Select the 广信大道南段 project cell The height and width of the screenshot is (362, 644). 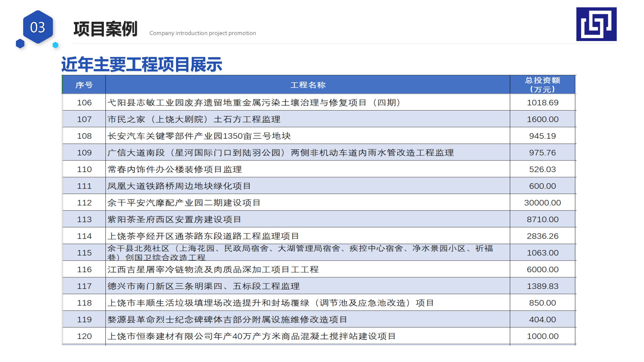(308, 152)
